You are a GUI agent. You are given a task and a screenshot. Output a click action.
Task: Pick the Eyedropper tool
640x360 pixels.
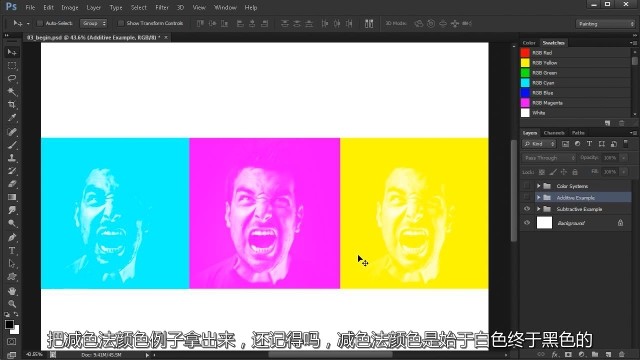pos(12,118)
